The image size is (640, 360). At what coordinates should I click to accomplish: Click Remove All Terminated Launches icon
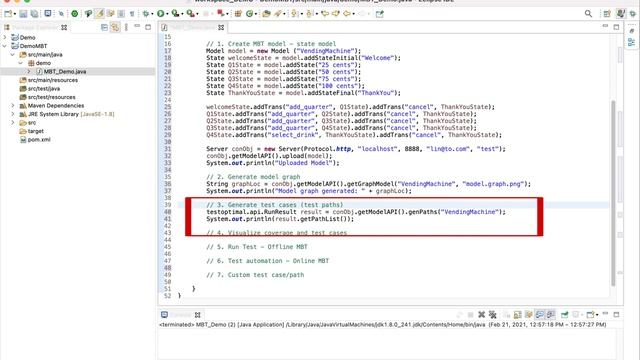[493, 314]
